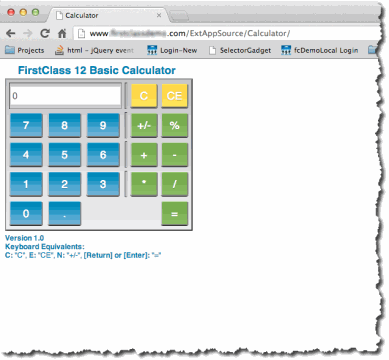Screen dimensions: 389x360
Task: Tap the 4 digit key
Action: click(26, 154)
